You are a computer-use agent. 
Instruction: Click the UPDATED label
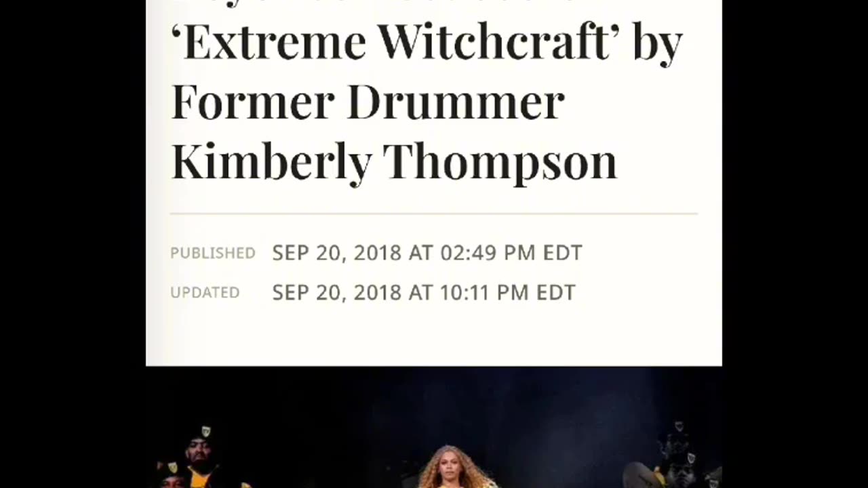click(x=205, y=292)
